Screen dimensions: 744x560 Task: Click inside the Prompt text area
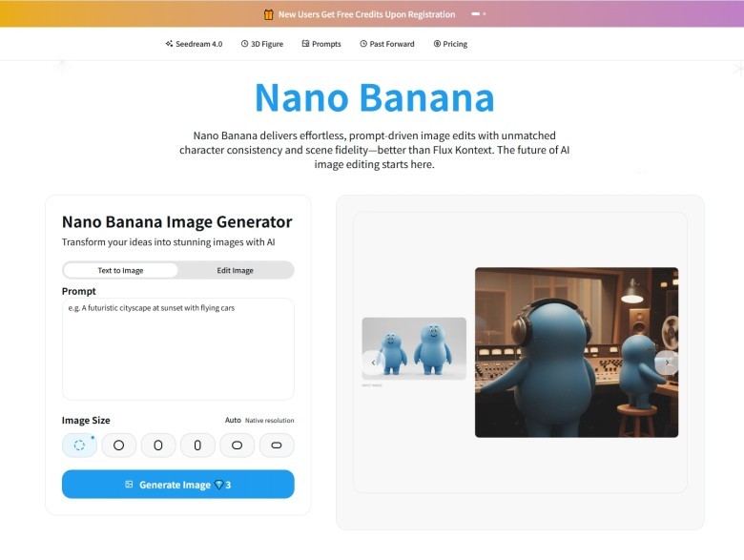177,348
